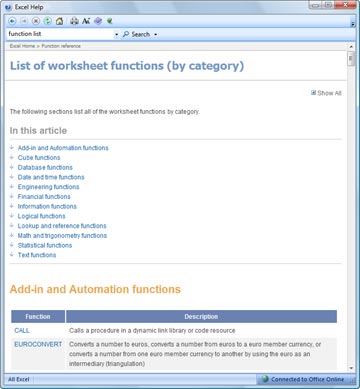This screenshot has height=389, width=360.
Task: Click the down arrow beside Financial functions
Action: [12, 196]
